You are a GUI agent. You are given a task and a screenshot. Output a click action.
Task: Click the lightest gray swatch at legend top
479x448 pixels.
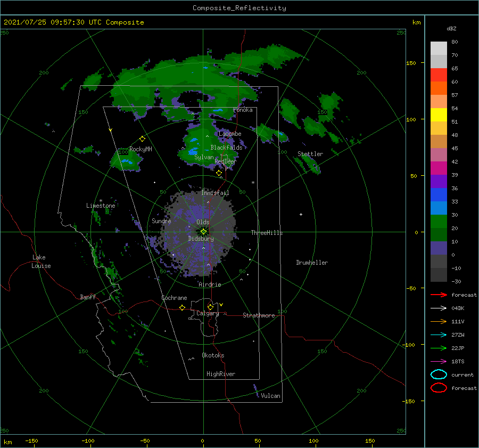tap(439, 48)
